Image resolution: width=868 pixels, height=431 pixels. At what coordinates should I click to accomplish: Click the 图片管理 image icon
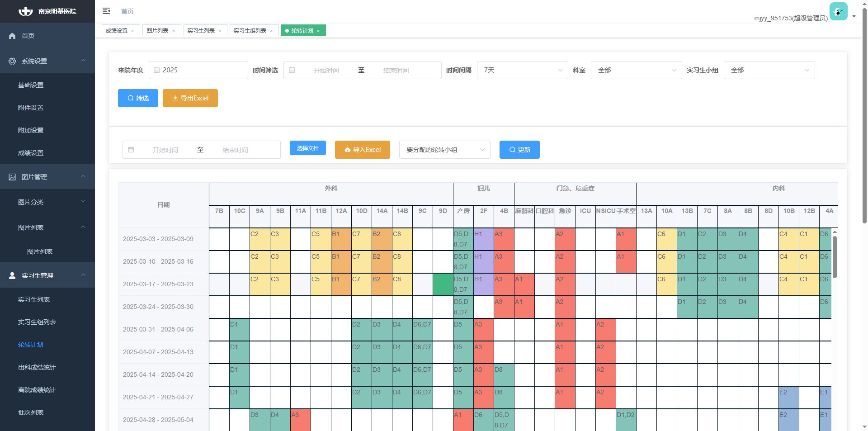click(12, 177)
